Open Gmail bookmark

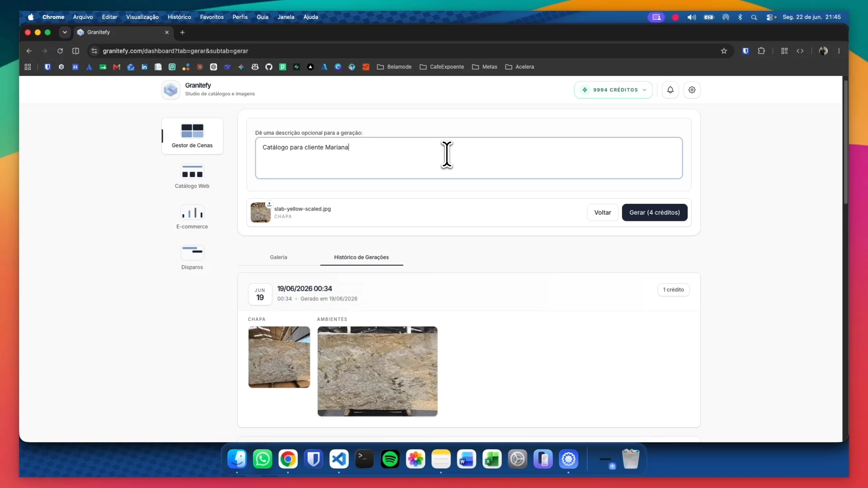(117, 67)
